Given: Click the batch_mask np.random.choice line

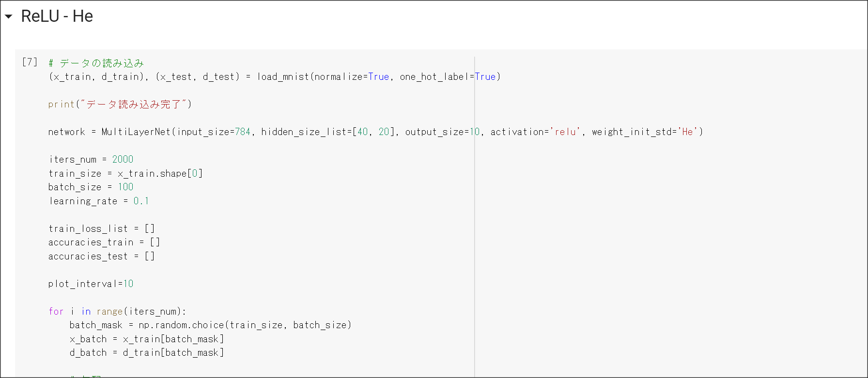Looking at the screenshot, I should (x=210, y=325).
